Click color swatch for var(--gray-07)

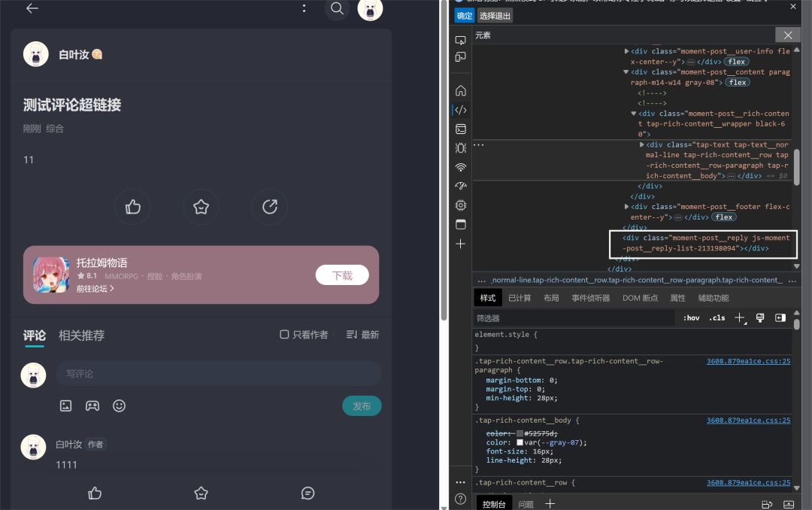click(x=520, y=442)
